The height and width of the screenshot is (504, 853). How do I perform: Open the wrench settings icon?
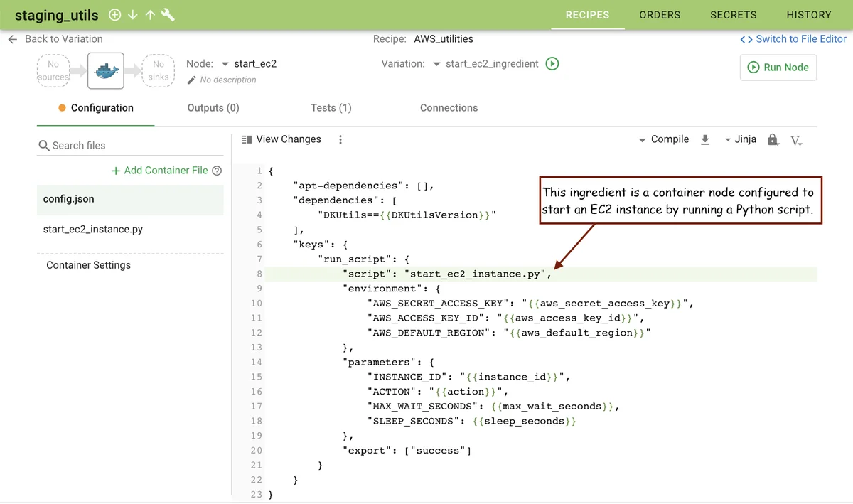pyautogui.click(x=168, y=15)
